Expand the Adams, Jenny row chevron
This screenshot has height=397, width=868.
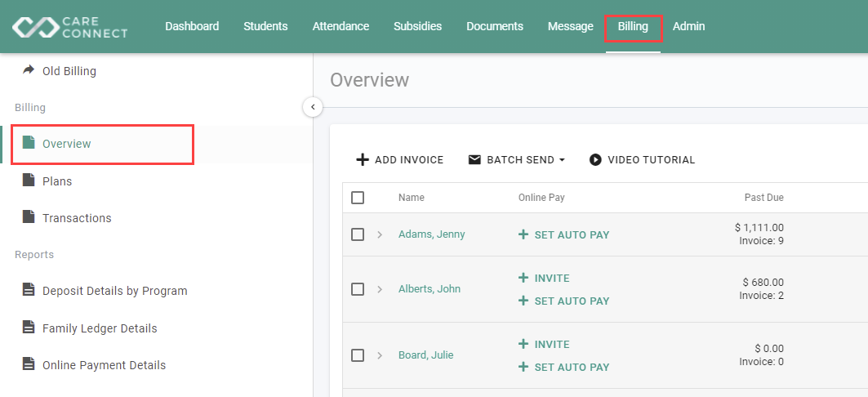click(x=380, y=234)
